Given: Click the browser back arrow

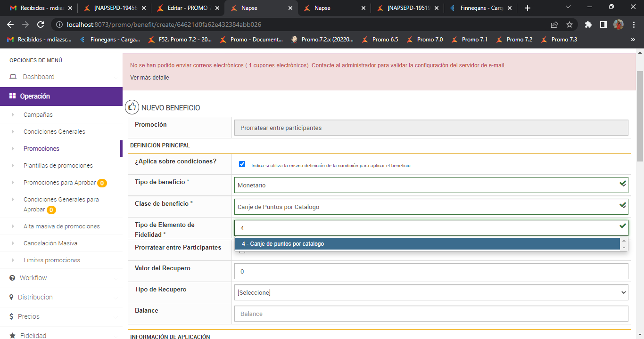Looking at the screenshot, I should coord(10,24).
